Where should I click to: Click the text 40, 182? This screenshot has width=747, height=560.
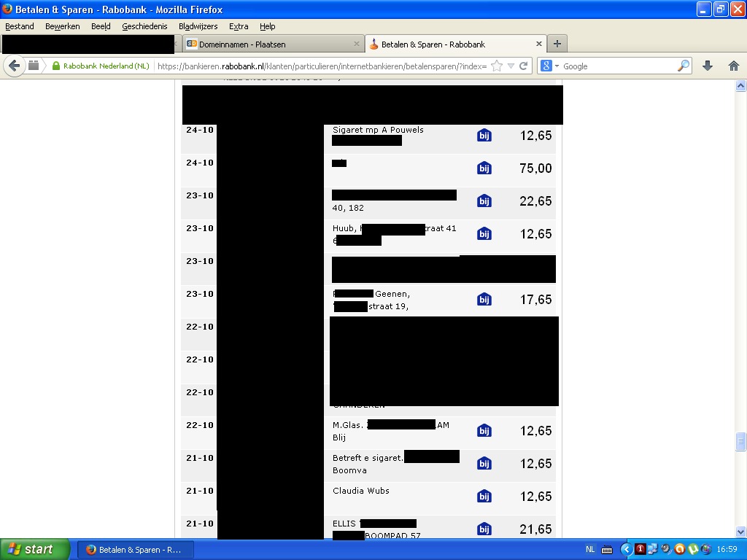348,208
